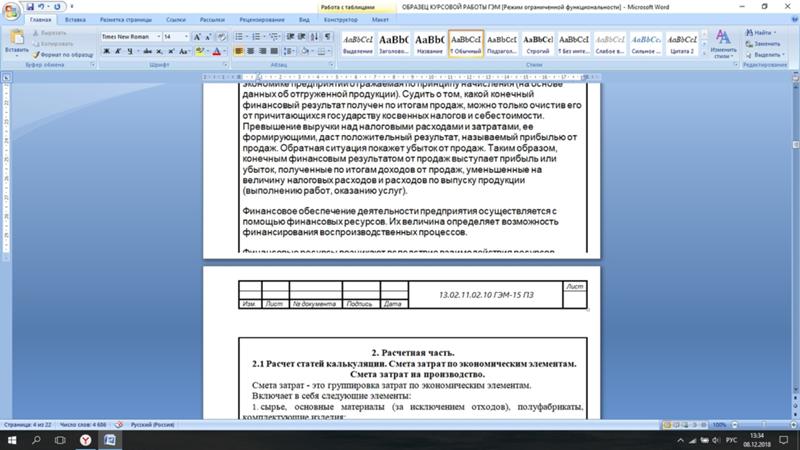800x450 pixels.
Task: Clear all text formatting
Action: 222,37
